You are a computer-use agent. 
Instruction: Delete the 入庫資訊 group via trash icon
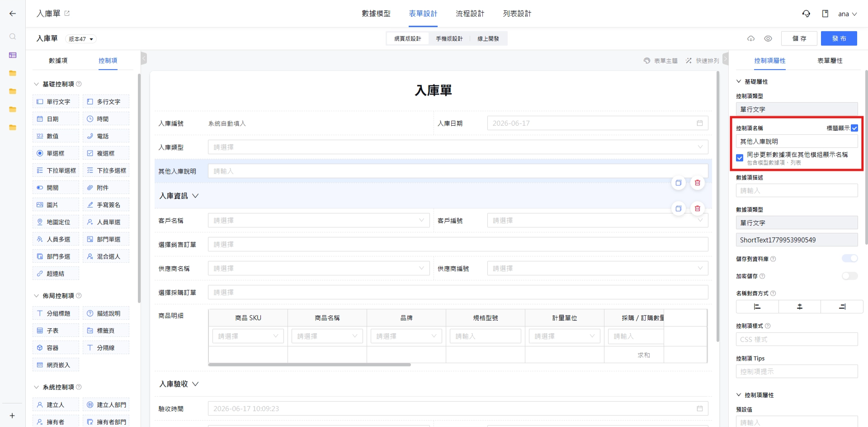pos(698,209)
